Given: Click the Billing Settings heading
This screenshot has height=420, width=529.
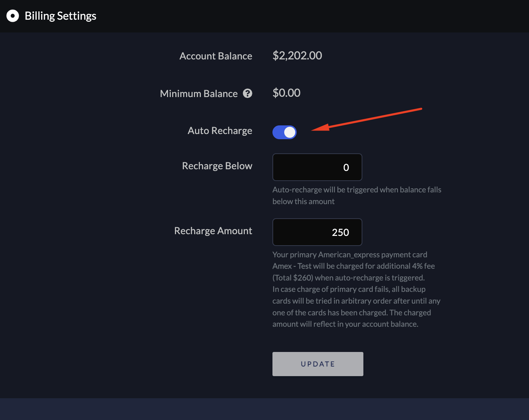Looking at the screenshot, I should tap(61, 16).
